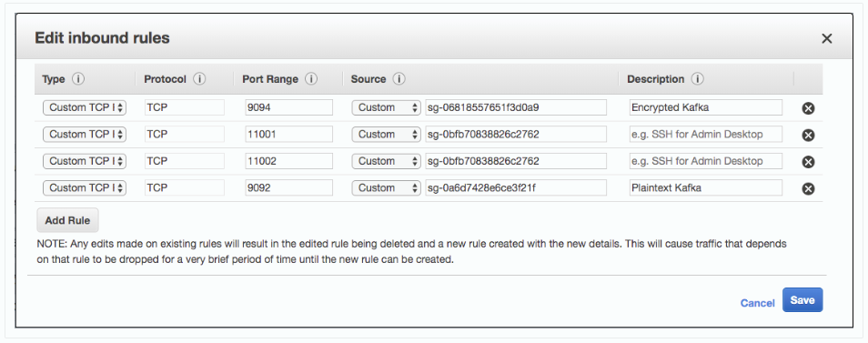The width and height of the screenshot is (868, 343).
Task: Close the Edit inbound rules dialog
Action: [x=826, y=38]
